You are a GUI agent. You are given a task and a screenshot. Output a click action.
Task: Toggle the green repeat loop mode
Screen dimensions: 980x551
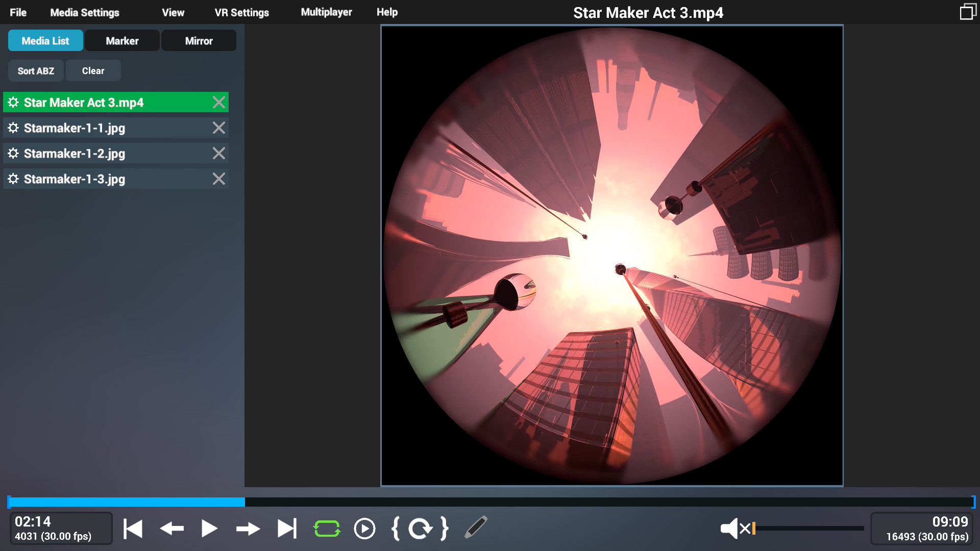pos(327,529)
